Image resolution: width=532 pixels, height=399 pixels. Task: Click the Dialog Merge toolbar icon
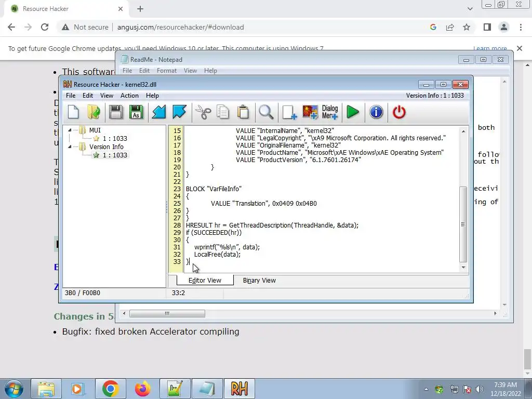(330, 112)
